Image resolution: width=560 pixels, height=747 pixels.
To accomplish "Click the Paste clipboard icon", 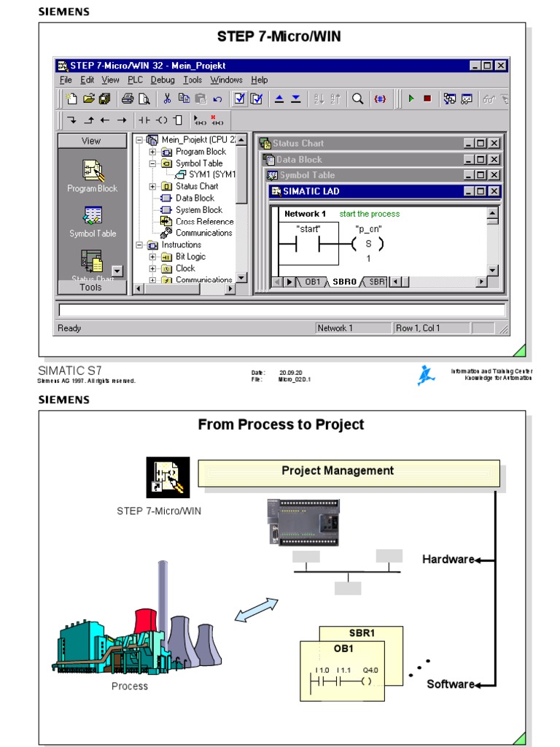I will 201,98.
